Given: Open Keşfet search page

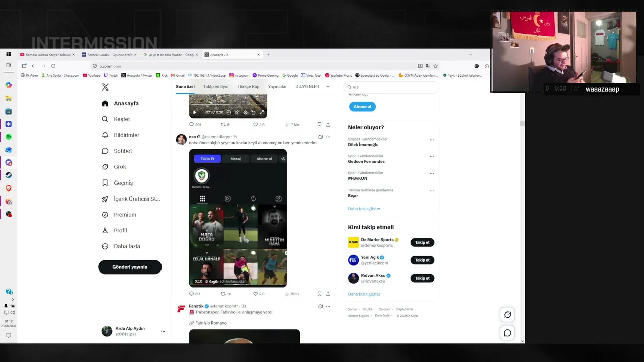Looking at the screenshot, I should 116,119.
